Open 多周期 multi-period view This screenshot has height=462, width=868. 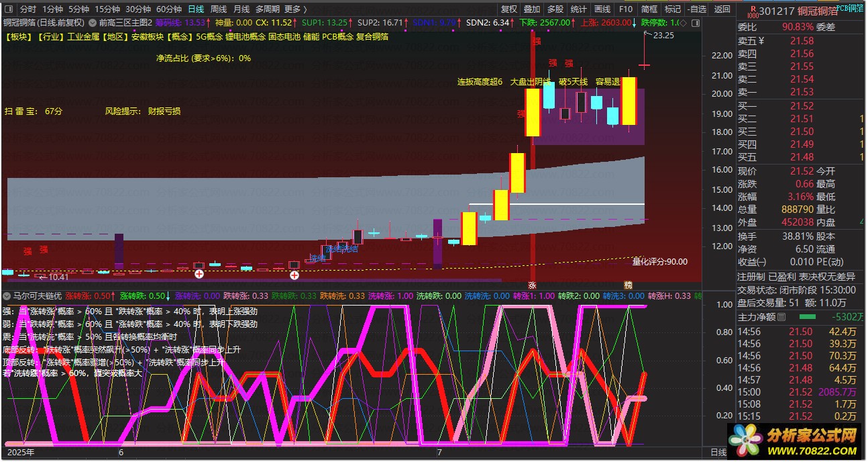pos(268,9)
